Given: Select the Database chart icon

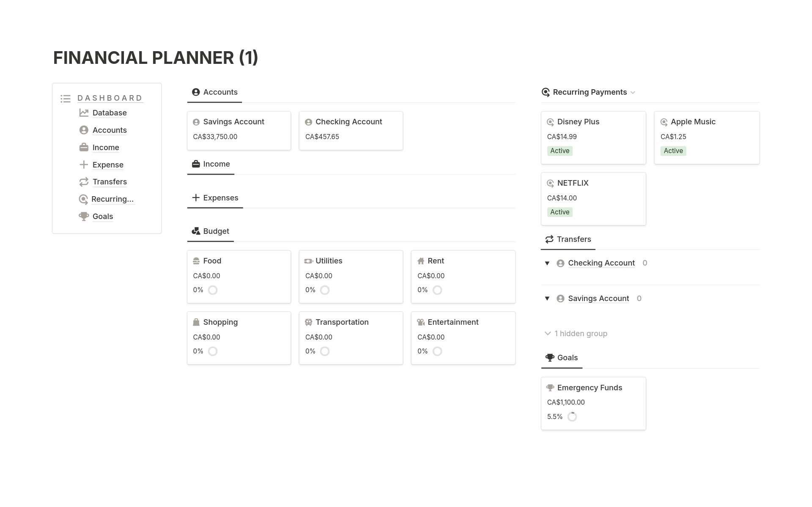Looking at the screenshot, I should tap(83, 112).
